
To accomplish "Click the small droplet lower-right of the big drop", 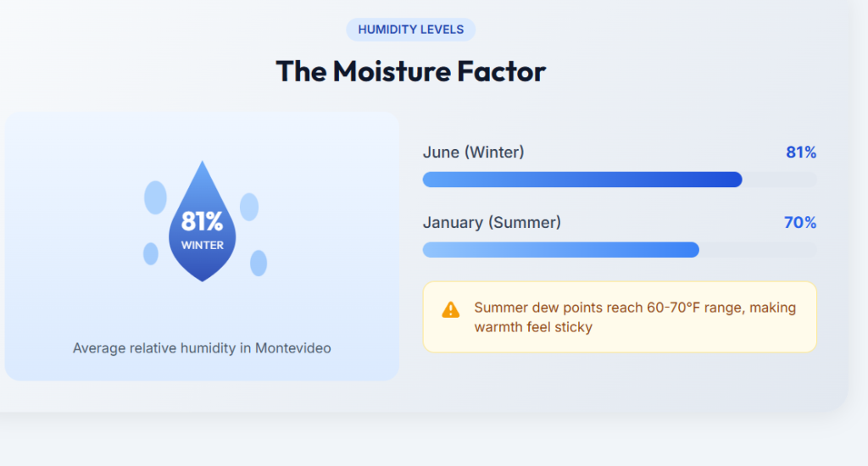I will [x=259, y=263].
